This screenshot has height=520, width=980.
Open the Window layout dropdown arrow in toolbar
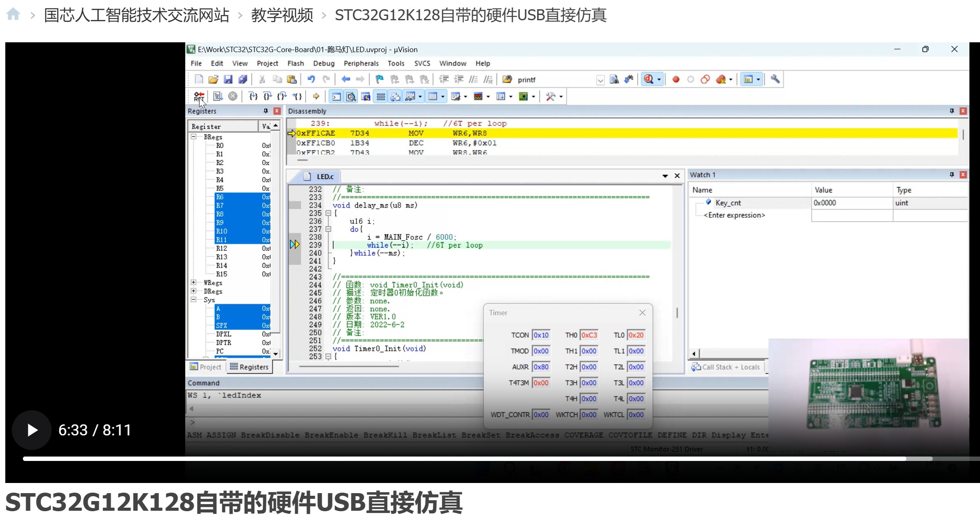click(759, 80)
